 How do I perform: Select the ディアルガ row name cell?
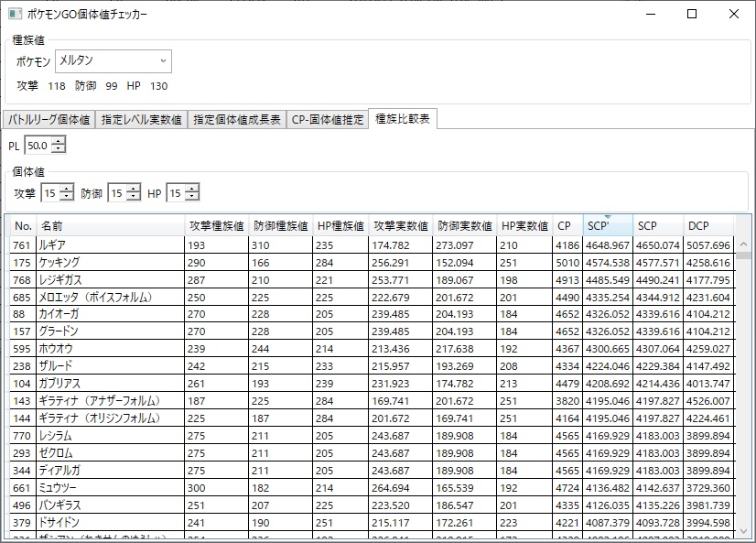click(x=111, y=470)
